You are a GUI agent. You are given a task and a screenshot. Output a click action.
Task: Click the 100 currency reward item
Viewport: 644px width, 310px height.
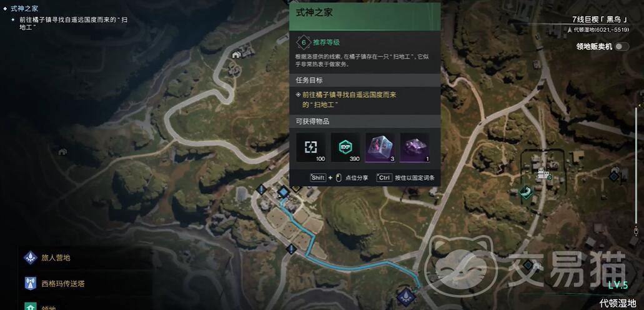point(311,147)
